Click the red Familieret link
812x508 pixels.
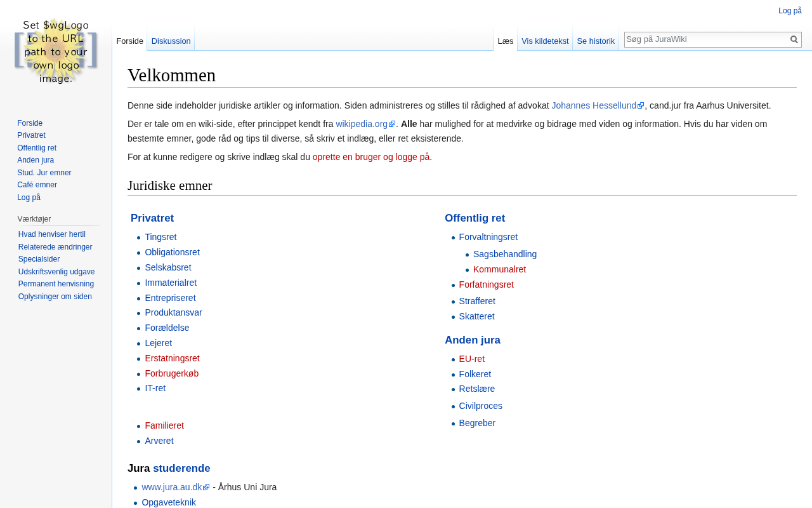point(164,425)
